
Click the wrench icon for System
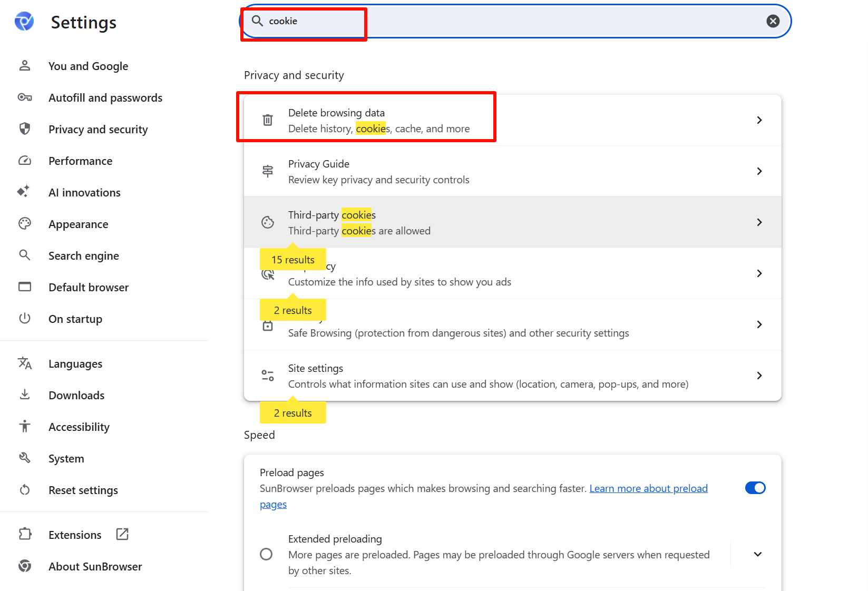[x=25, y=458]
